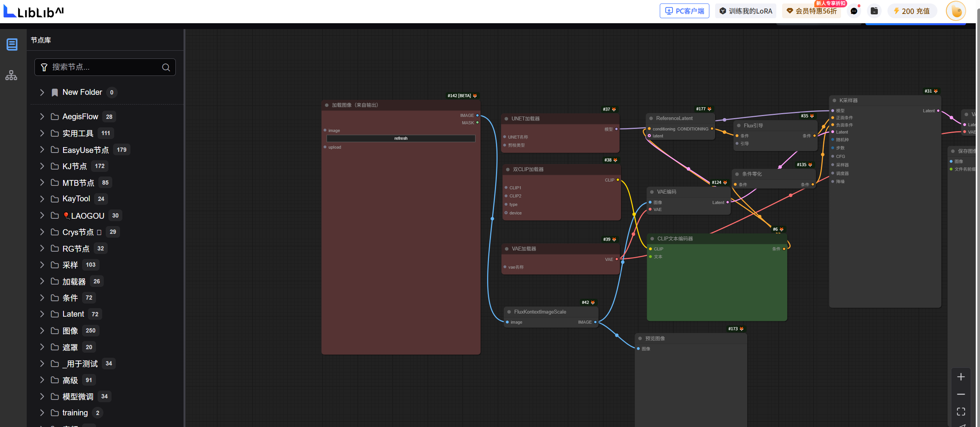Toggle collapse dot on CLIP文本编码器 node
This screenshot has width=980, height=427.
tap(652, 239)
